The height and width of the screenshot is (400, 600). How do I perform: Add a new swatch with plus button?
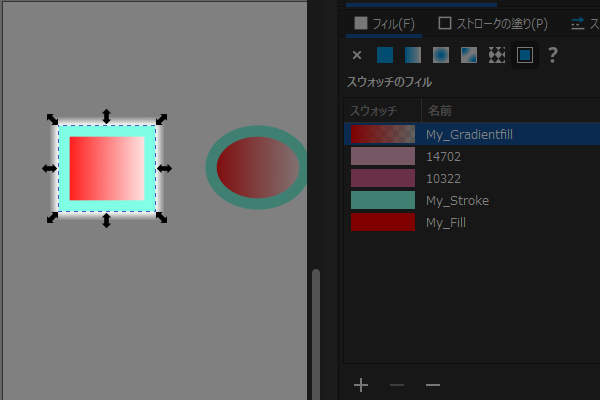[x=361, y=385]
